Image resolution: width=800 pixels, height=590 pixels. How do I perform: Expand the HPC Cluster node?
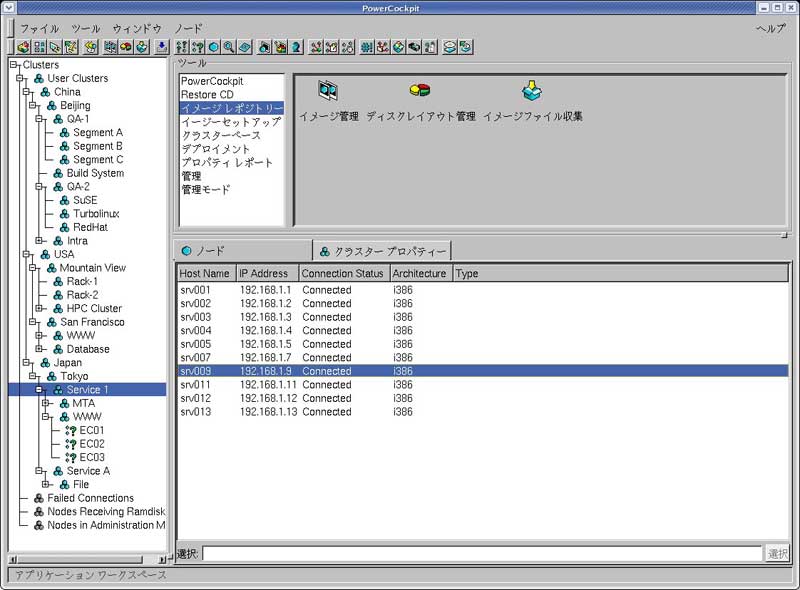(39, 308)
